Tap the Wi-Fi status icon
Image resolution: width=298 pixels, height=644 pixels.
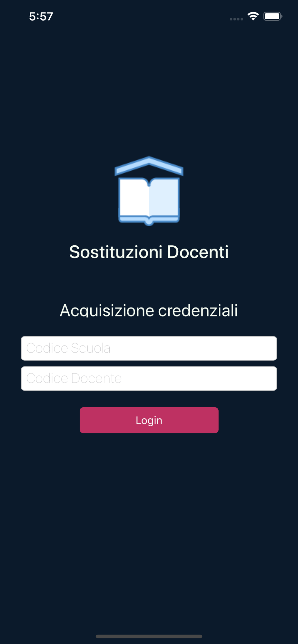click(x=253, y=16)
